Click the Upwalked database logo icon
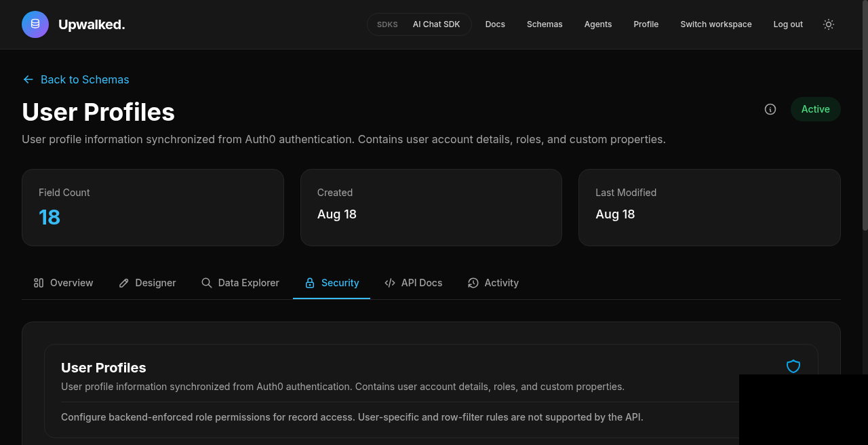 (x=35, y=24)
